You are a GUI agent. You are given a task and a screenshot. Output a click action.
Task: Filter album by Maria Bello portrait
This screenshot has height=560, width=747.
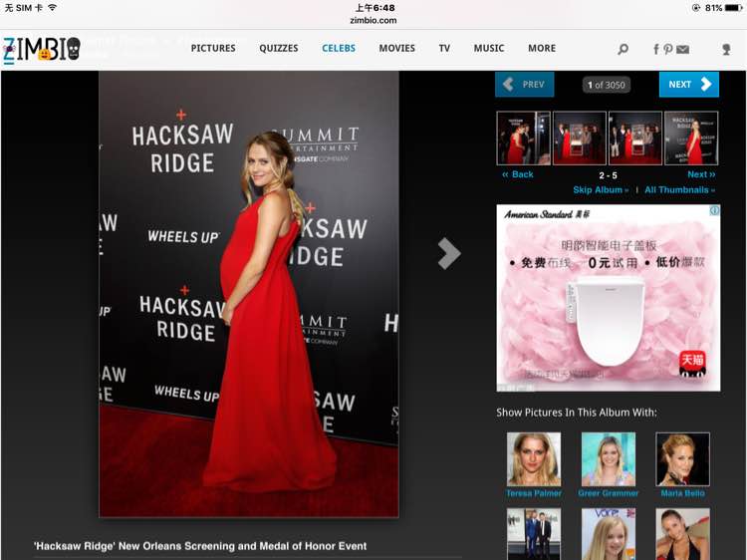(682, 459)
